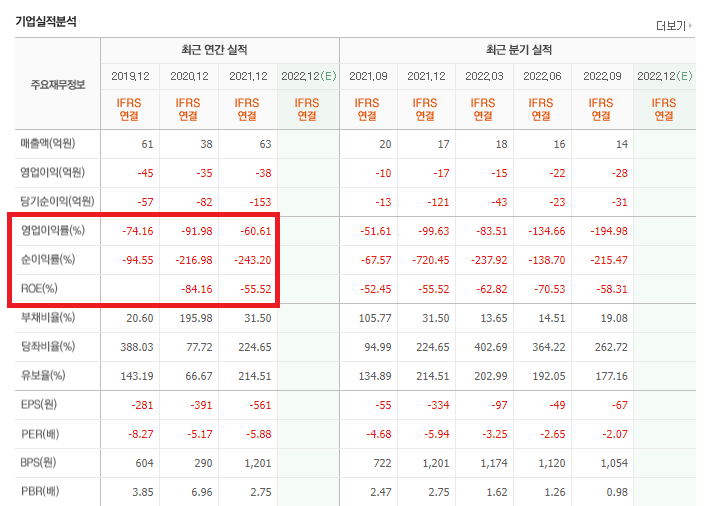Click the 순이익률(%) row label
The width and height of the screenshot is (707, 506).
tap(48, 259)
